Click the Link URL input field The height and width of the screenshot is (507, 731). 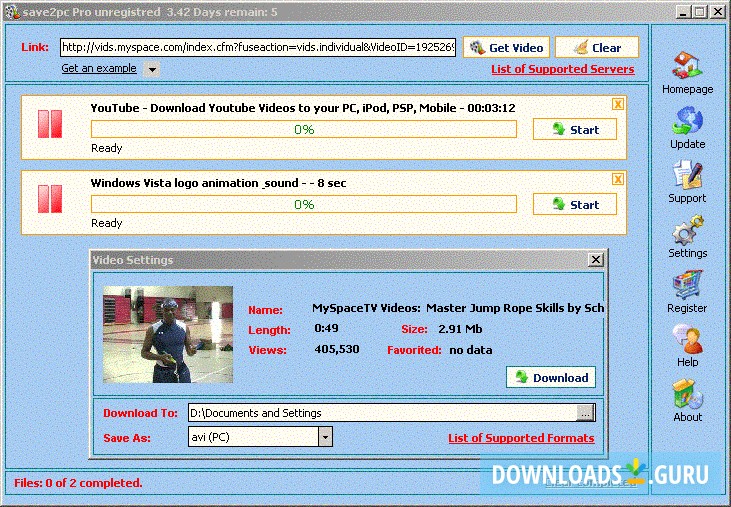tap(258, 48)
